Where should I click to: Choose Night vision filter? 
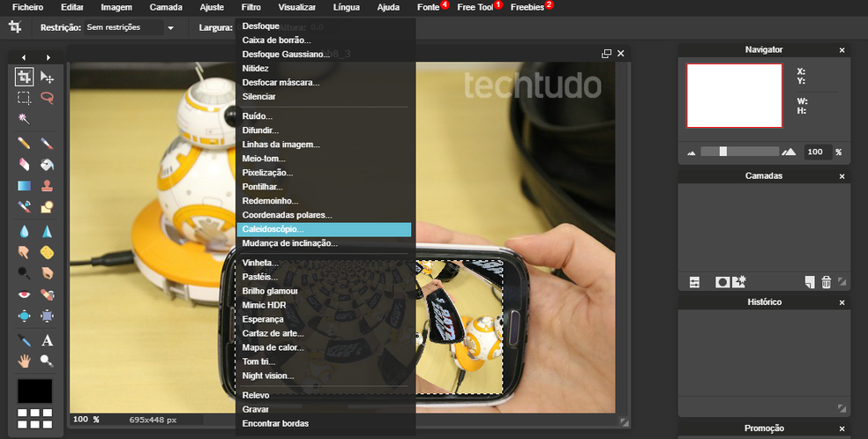coord(324,376)
